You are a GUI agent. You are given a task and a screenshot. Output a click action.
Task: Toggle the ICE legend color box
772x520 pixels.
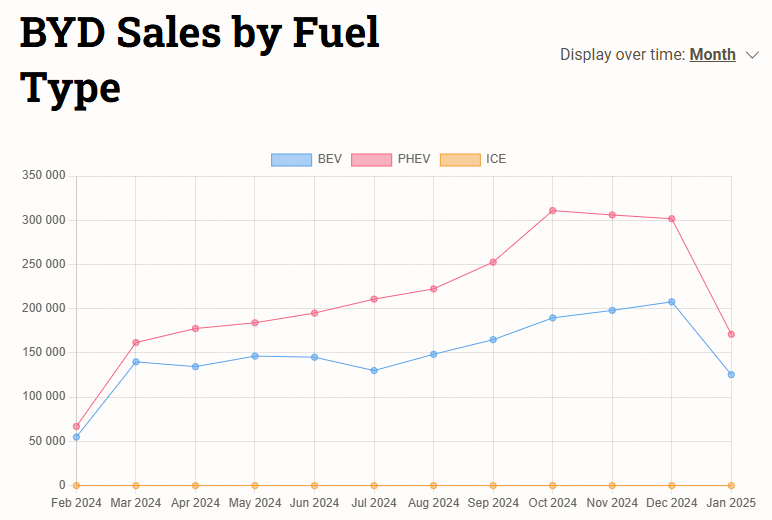click(460, 159)
